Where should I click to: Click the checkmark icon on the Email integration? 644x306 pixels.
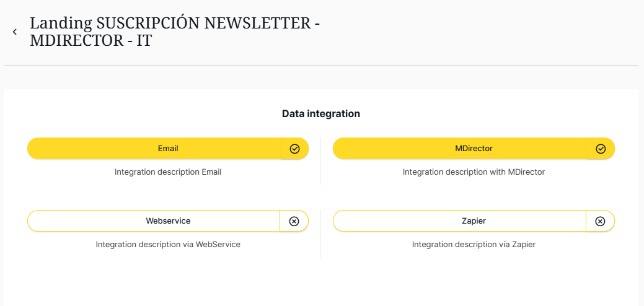(294, 149)
